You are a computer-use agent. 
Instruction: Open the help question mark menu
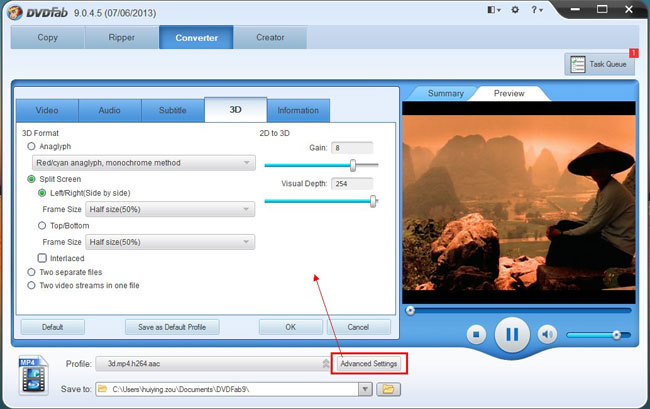tap(537, 10)
